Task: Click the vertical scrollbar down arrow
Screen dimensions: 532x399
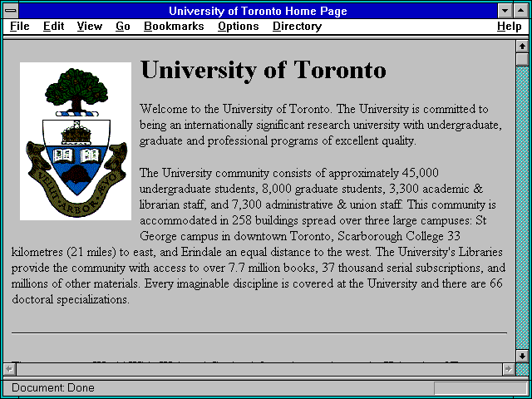Action: pos(522,356)
